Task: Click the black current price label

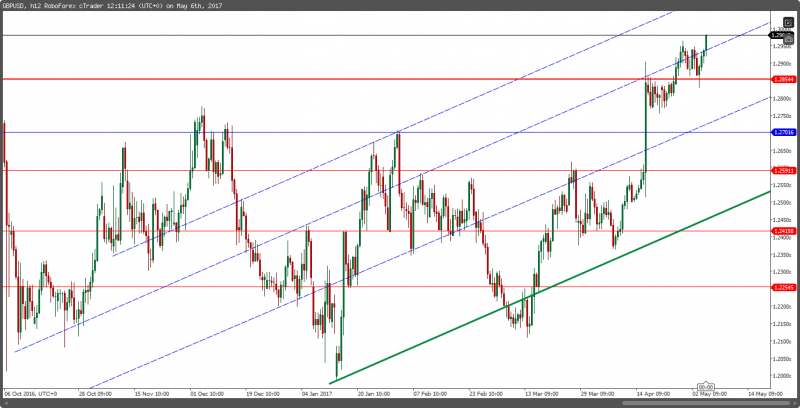Action: tap(778, 35)
